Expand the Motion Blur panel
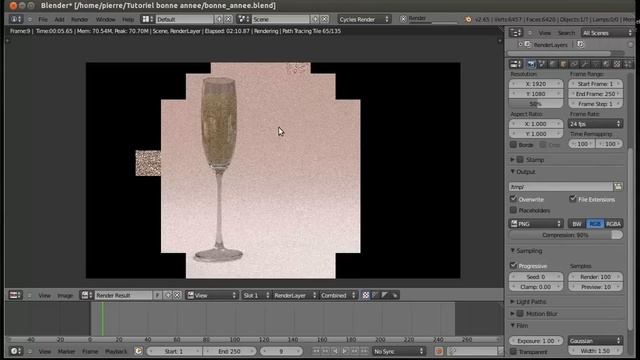Viewport: 640px width, 360px height. [x=513, y=313]
